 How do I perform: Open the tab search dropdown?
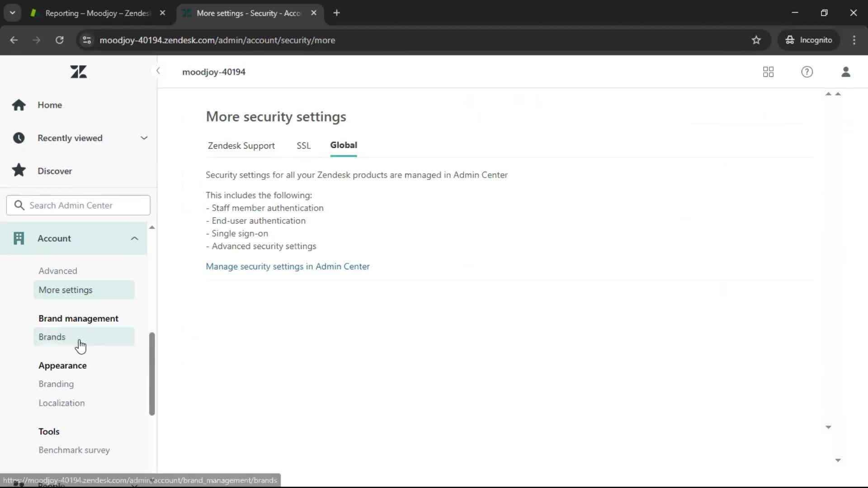click(x=12, y=13)
